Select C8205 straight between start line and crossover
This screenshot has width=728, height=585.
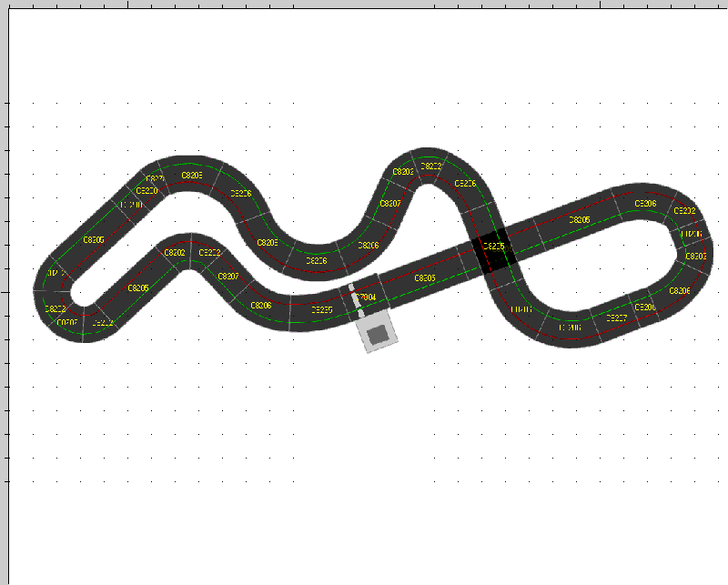tap(425, 277)
